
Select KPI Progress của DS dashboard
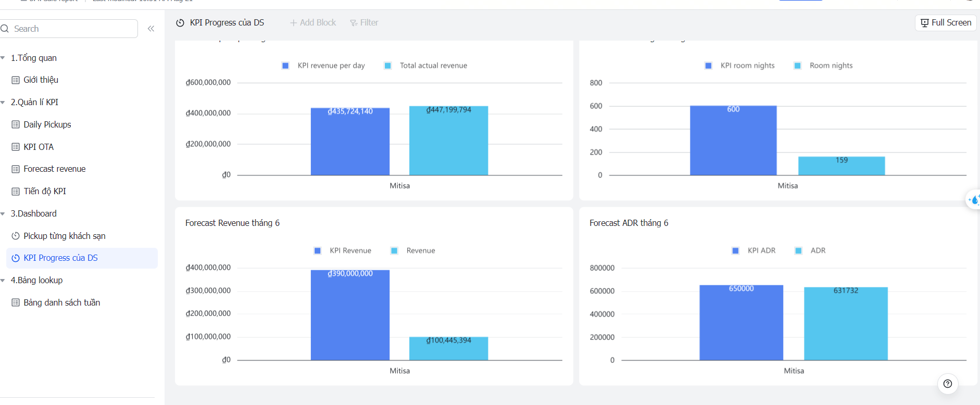82,258
